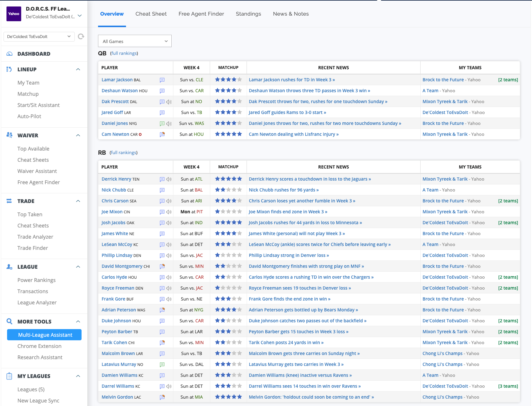Viewport: 532px width, 406px height.
Task: Open the Free Agent Finder tab
Action: (201, 14)
